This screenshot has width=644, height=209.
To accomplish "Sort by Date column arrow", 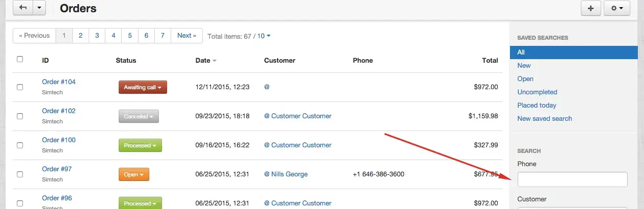I will pyautogui.click(x=214, y=61).
